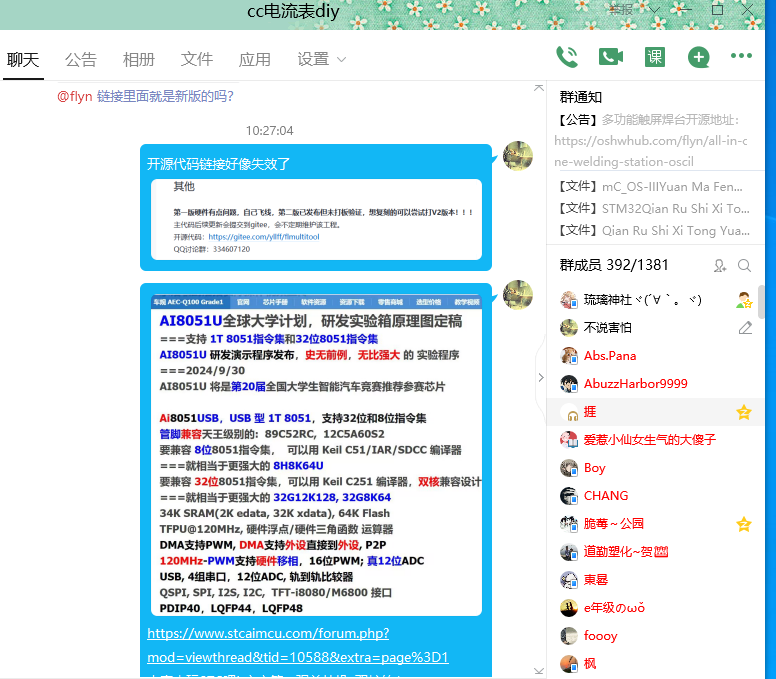Select member foooy

pyautogui.click(x=656, y=636)
